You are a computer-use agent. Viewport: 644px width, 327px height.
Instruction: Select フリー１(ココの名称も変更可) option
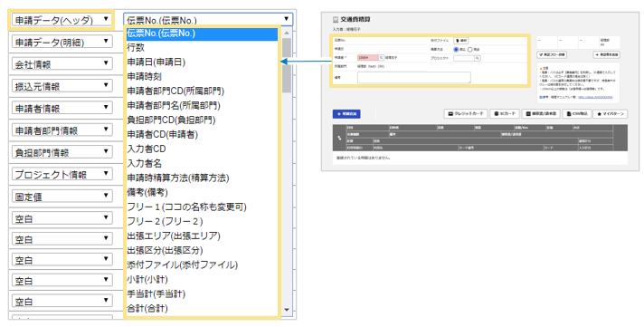click(202, 207)
